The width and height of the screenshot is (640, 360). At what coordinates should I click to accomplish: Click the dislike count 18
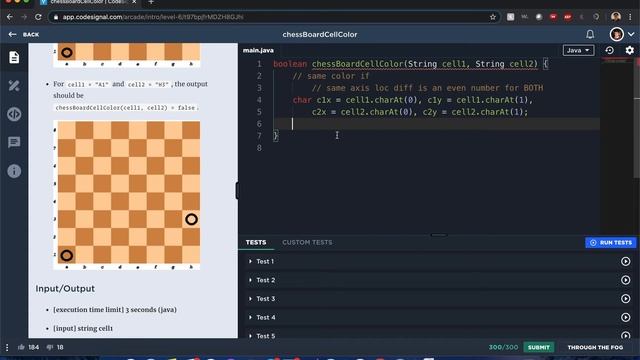click(x=60, y=347)
